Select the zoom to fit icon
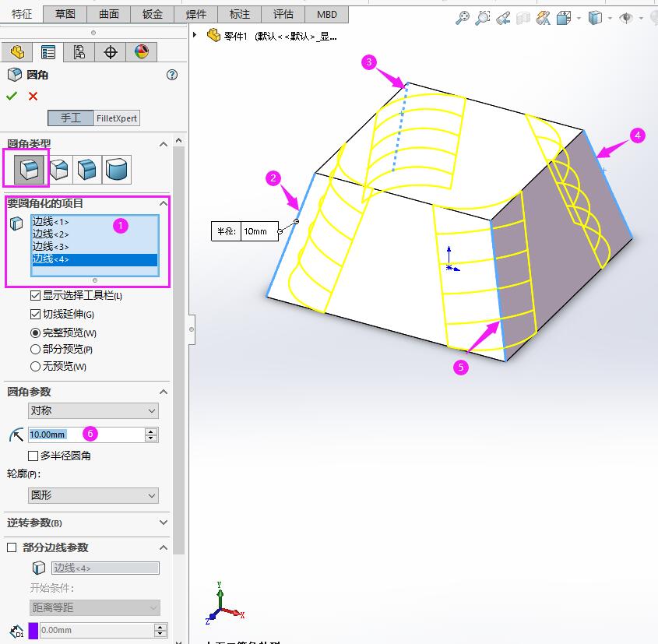Image resolution: width=658 pixels, height=644 pixels. coord(465,18)
